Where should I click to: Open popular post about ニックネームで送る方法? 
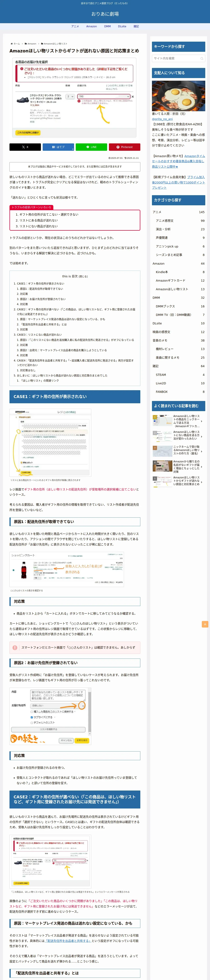point(178,421)
